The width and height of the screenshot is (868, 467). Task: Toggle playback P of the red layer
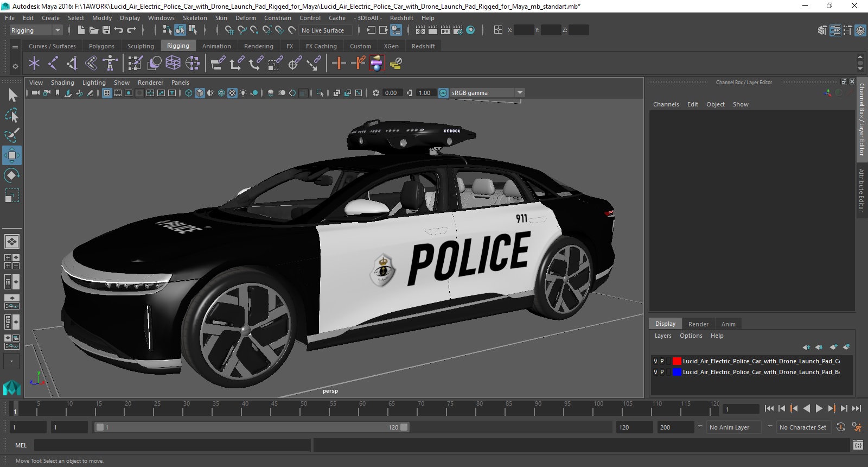tap(662, 361)
